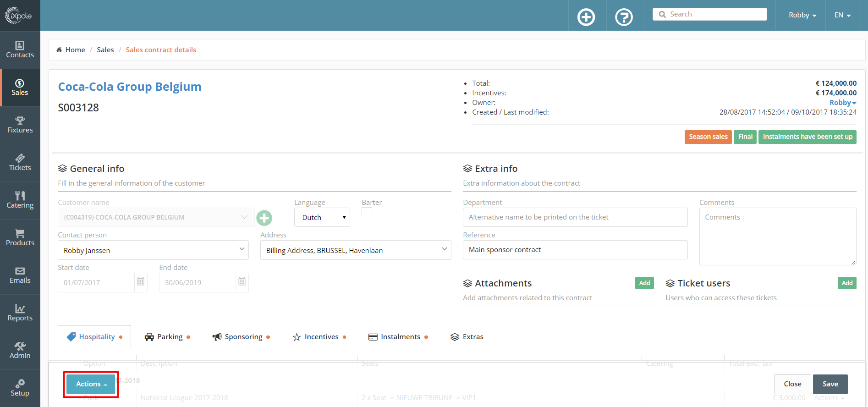Click the Department input field
The image size is (868, 407).
coord(575,217)
